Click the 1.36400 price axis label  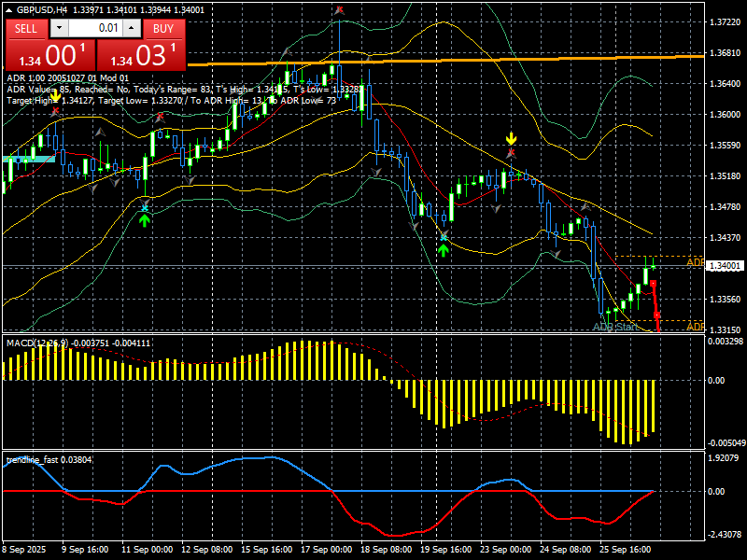tap(726, 84)
